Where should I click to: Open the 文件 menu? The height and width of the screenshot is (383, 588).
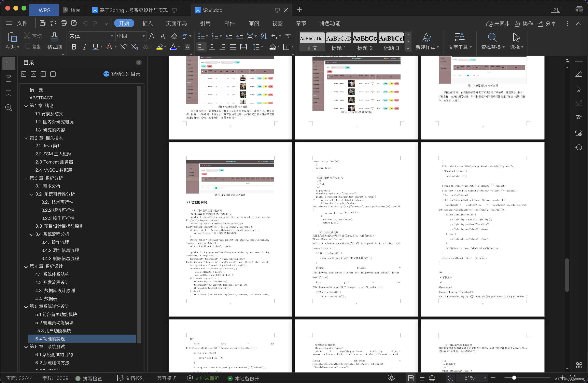coord(22,23)
